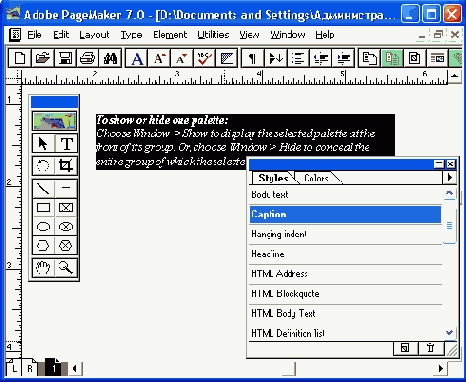Screen dimensions: 466x382
Task: Select the Text tool in toolbox
Action: [66, 144]
